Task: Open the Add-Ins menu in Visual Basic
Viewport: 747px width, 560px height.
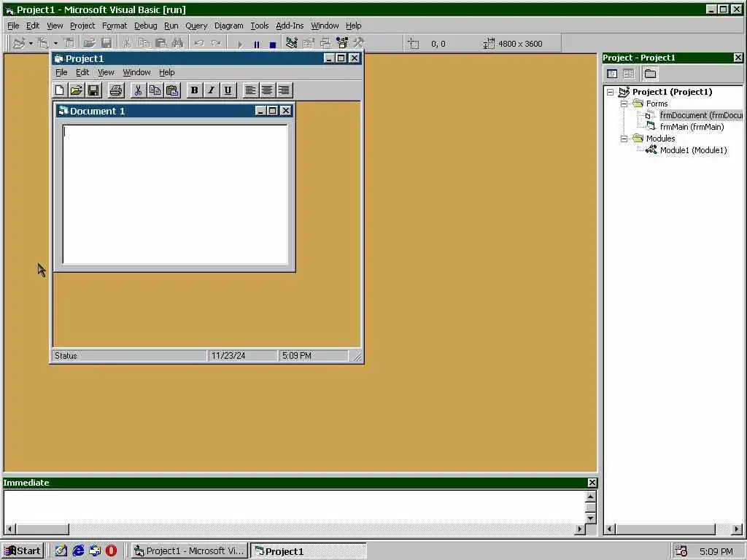Action: (x=290, y=26)
